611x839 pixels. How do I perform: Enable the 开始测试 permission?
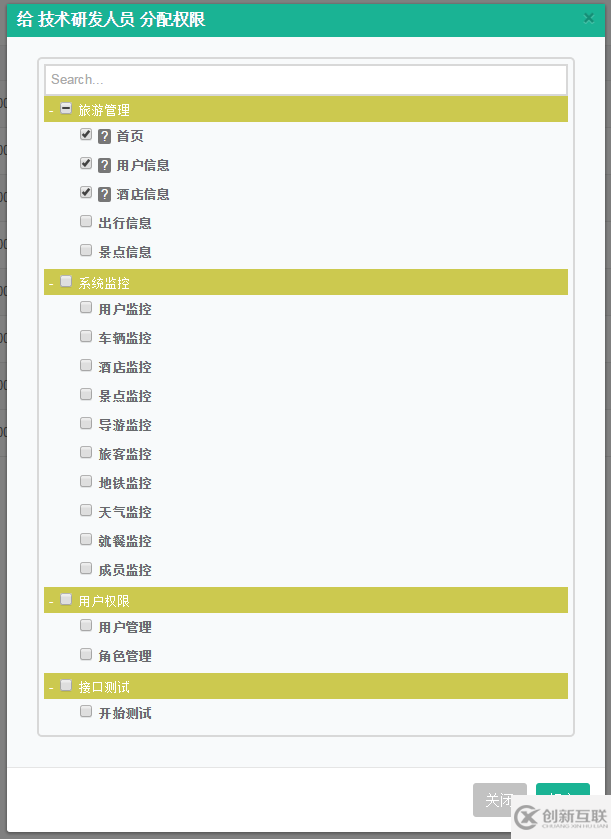click(x=85, y=711)
